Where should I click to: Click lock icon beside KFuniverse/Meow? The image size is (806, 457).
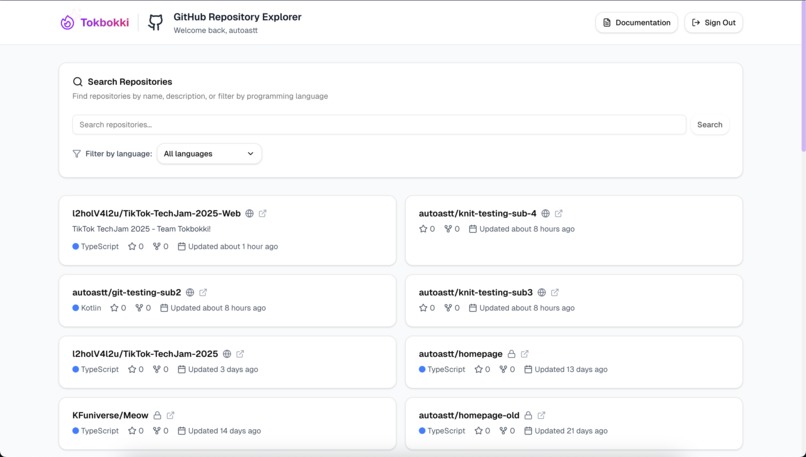coord(157,415)
